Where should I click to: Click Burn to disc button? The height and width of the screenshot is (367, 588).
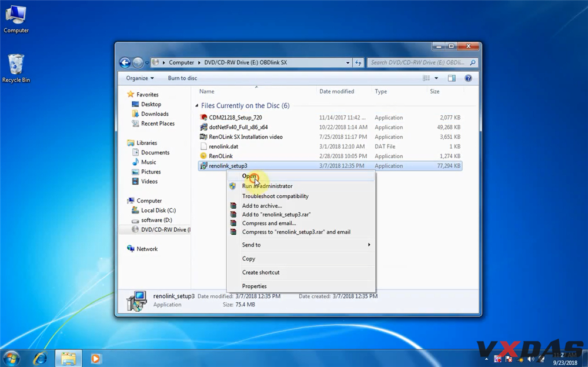click(x=182, y=78)
